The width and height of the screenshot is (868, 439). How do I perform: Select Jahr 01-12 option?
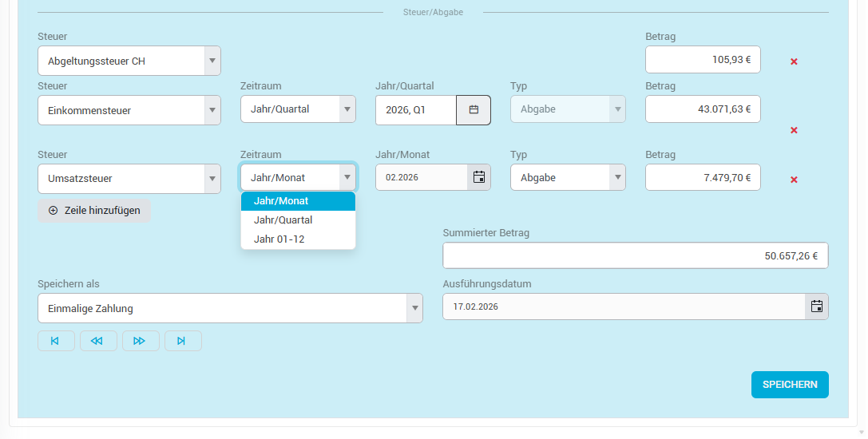coord(279,239)
